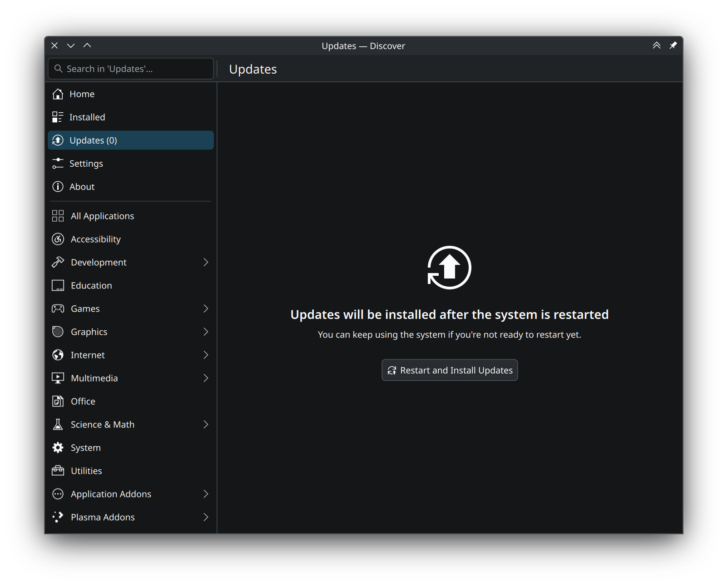The height and width of the screenshot is (587, 728).
Task: Expand the Graphics category chevron
Action: pos(206,332)
